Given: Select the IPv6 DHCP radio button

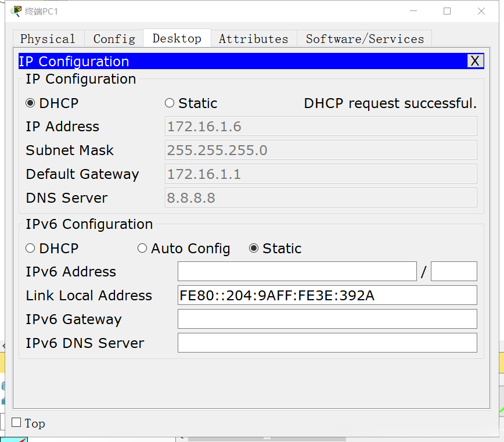Looking at the screenshot, I should [30, 249].
